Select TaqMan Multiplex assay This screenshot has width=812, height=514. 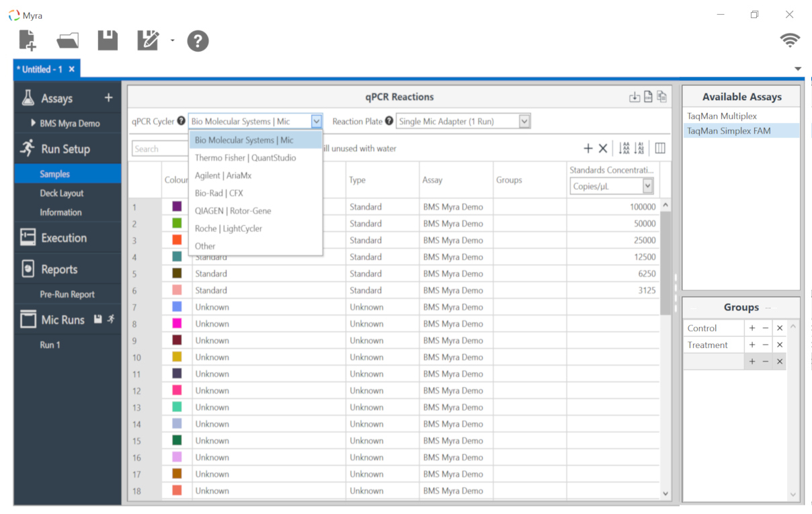722,116
